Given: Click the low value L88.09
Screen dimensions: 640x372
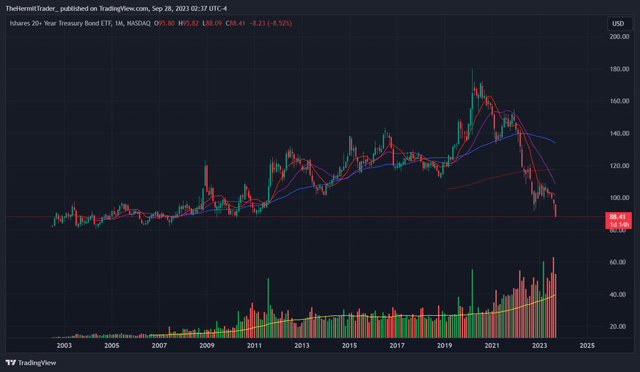Looking at the screenshot, I should 212,24.
